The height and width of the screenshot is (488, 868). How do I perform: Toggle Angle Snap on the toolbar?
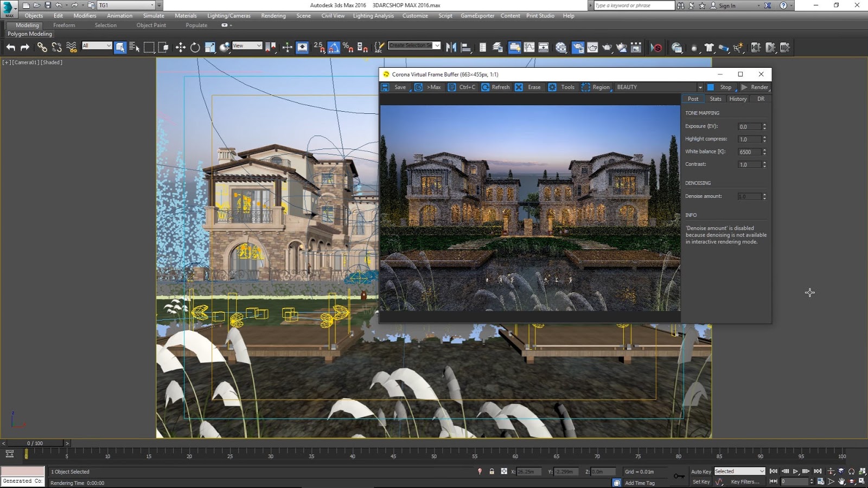pos(333,48)
